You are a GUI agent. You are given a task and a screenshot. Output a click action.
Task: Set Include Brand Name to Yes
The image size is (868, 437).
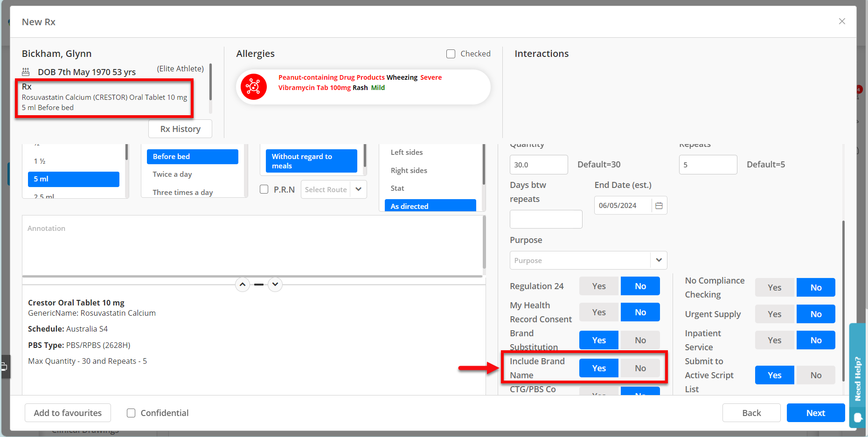click(599, 368)
